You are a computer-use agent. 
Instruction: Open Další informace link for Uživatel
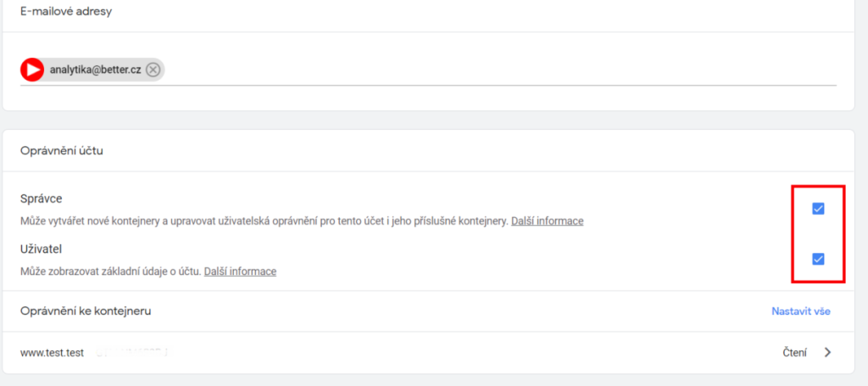[240, 271]
